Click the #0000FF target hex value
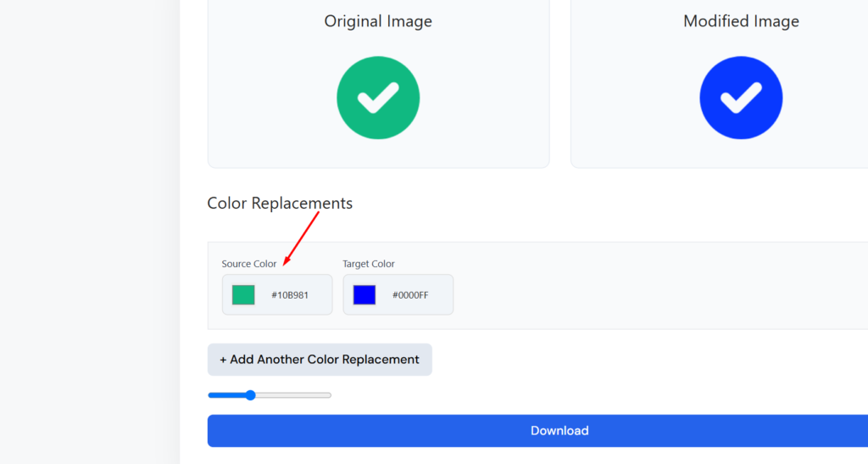This screenshot has height=464, width=868. point(410,295)
